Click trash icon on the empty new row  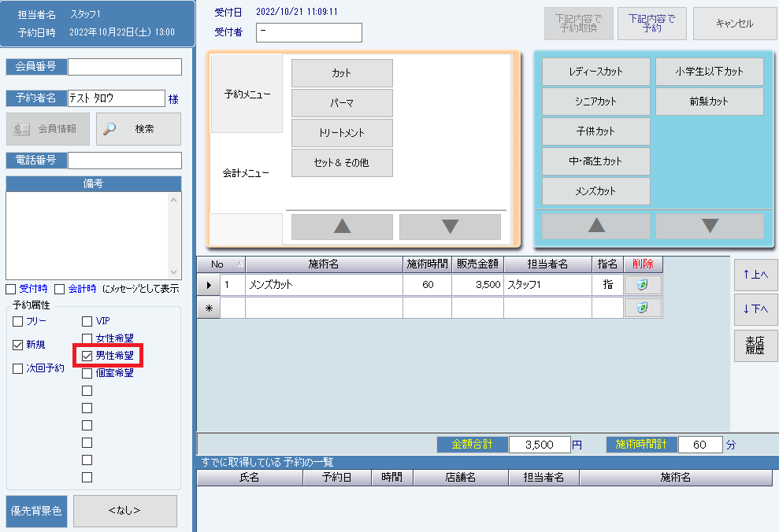coord(643,308)
